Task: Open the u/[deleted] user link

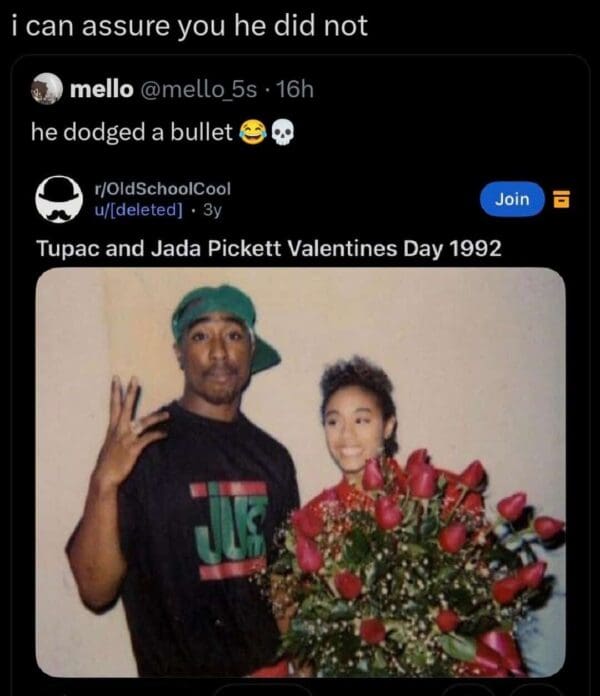Action: coord(138,210)
